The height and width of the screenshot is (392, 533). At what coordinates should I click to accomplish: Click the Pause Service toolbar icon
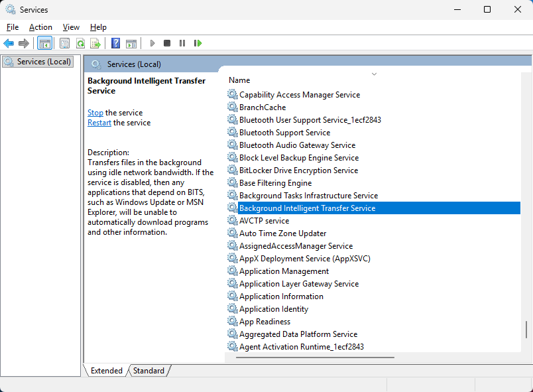pyautogui.click(x=182, y=43)
